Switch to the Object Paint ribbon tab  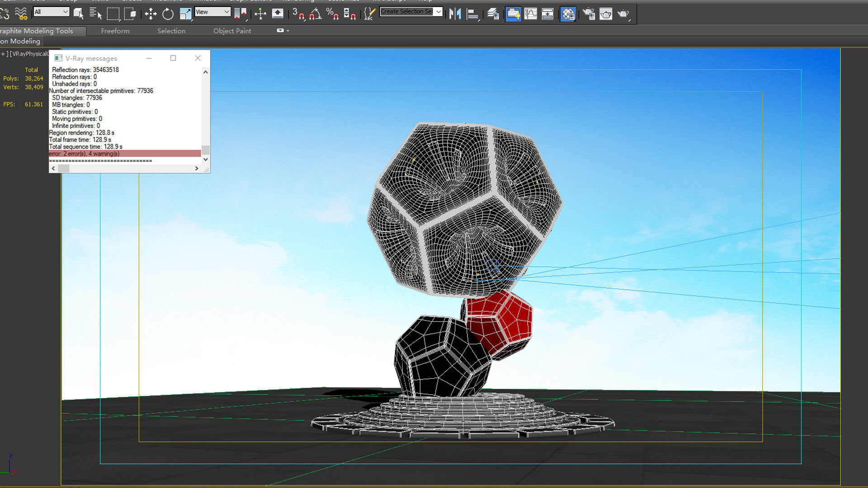tap(232, 31)
